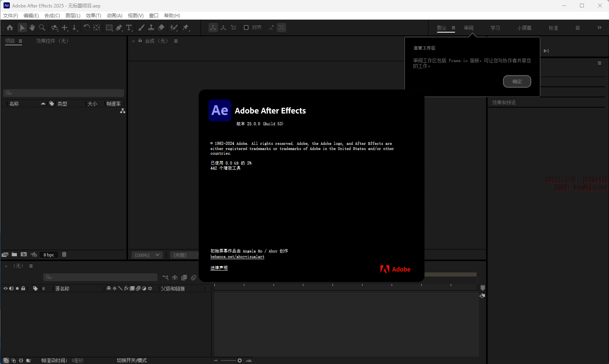Open the 100% magnification dropdown
Viewport: 609px width, 364px height.
[x=147, y=255]
